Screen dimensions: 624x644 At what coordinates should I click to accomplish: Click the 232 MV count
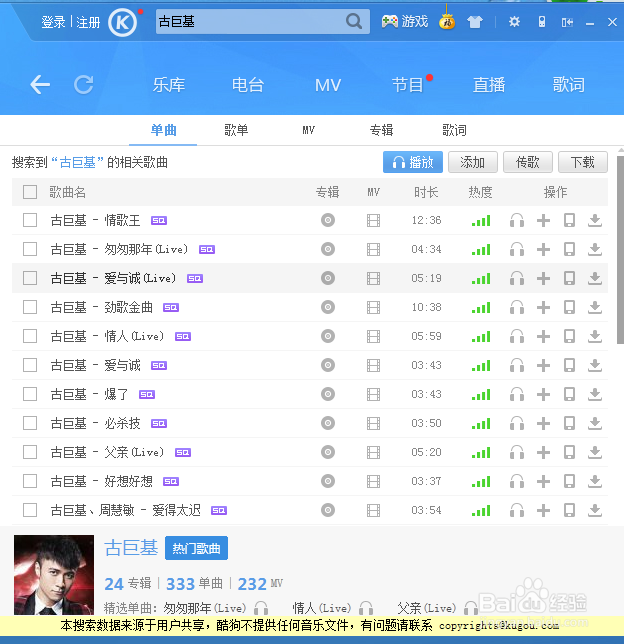[260, 584]
